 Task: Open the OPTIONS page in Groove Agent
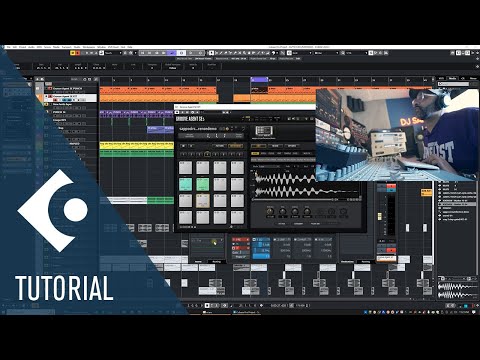[292, 146]
